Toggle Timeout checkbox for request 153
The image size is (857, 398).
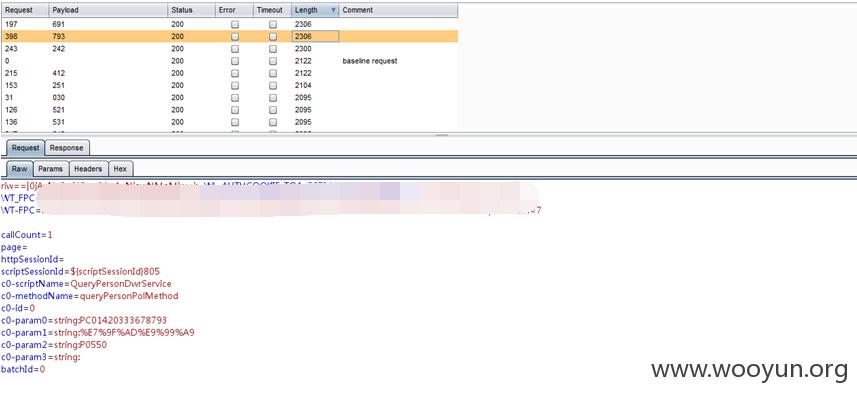click(273, 86)
